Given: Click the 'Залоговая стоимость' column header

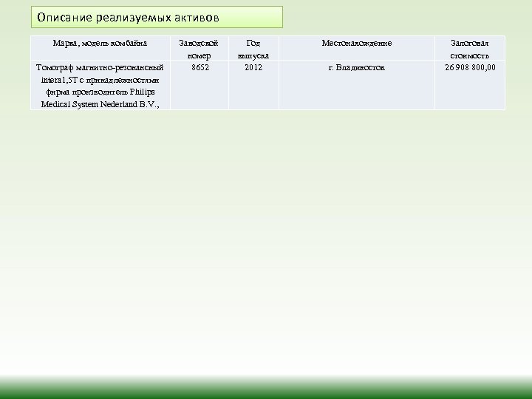Looking at the screenshot, I should [x=470, y=50].
